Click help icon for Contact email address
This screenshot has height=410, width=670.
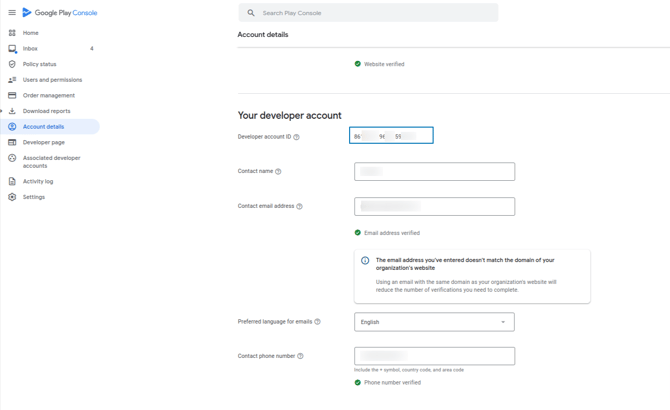click(x=299, y=206)
